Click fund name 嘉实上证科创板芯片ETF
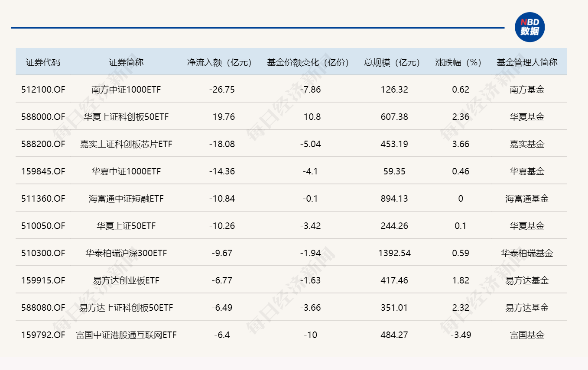Screen dimensions: 588x370 click(126, 144)
